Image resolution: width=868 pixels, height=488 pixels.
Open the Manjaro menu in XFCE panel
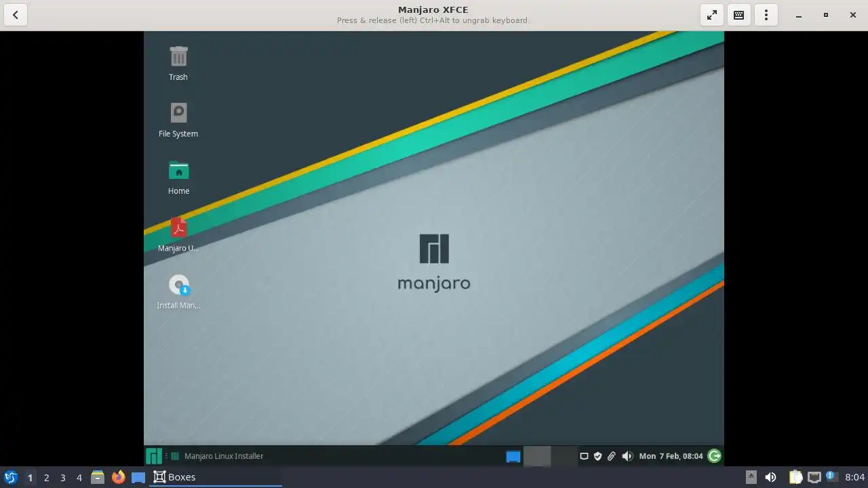coord(154,456)
